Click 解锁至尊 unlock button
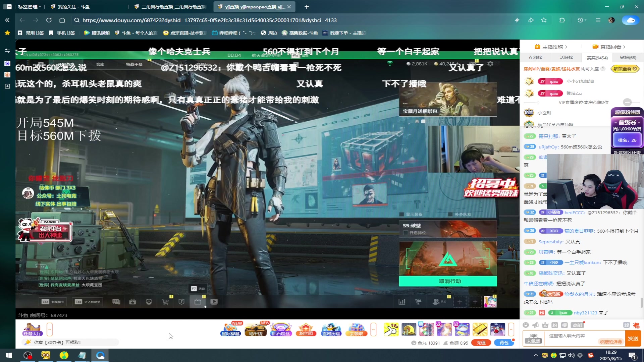 (625, 69)
